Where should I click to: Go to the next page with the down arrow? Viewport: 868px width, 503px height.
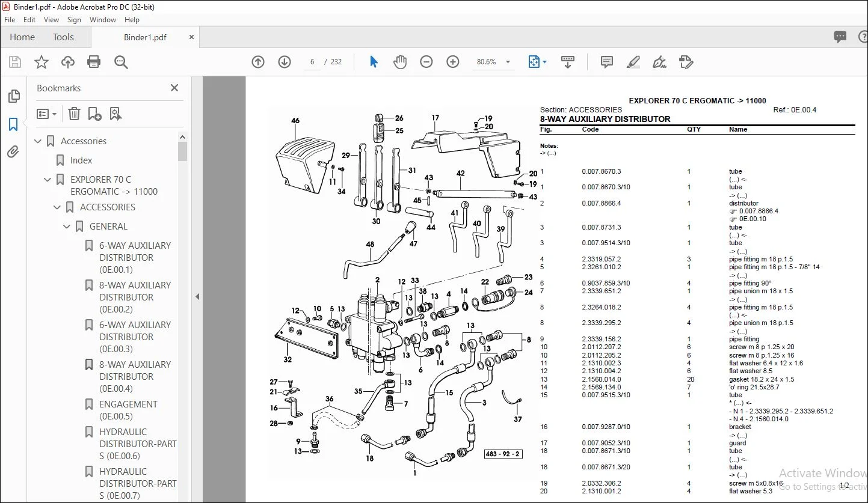(x=285, y=62)
